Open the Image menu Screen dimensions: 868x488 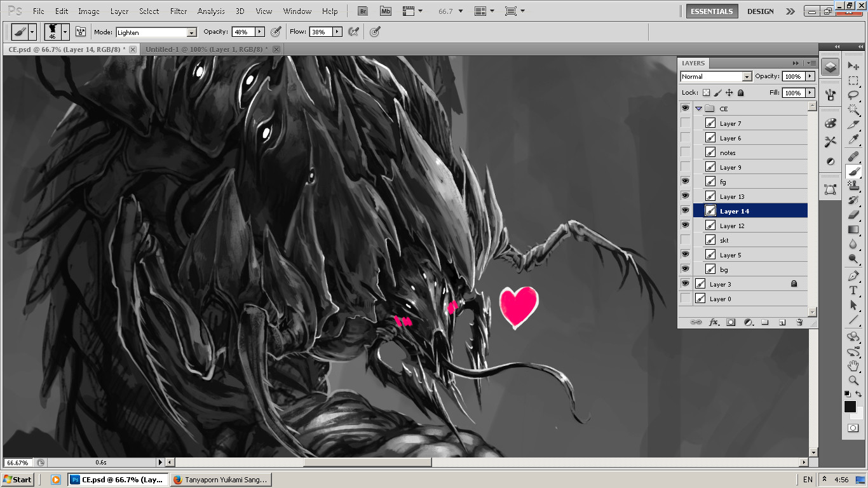(x=89, y=11)
